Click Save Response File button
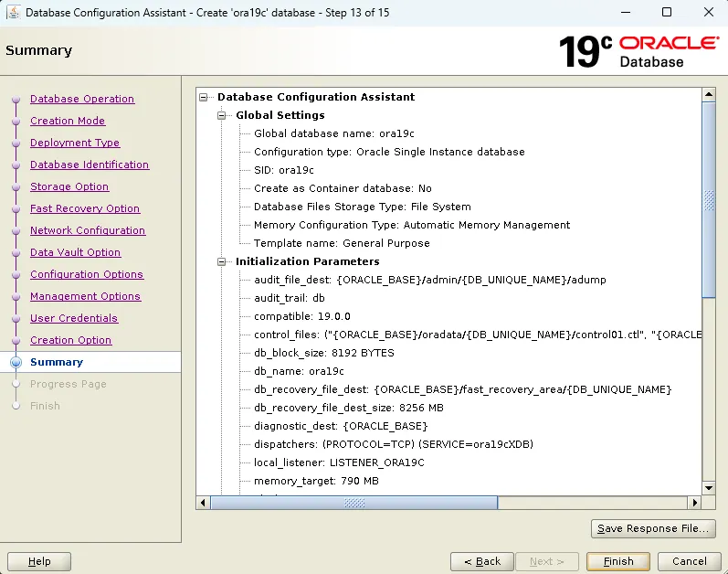 point(653,528)
